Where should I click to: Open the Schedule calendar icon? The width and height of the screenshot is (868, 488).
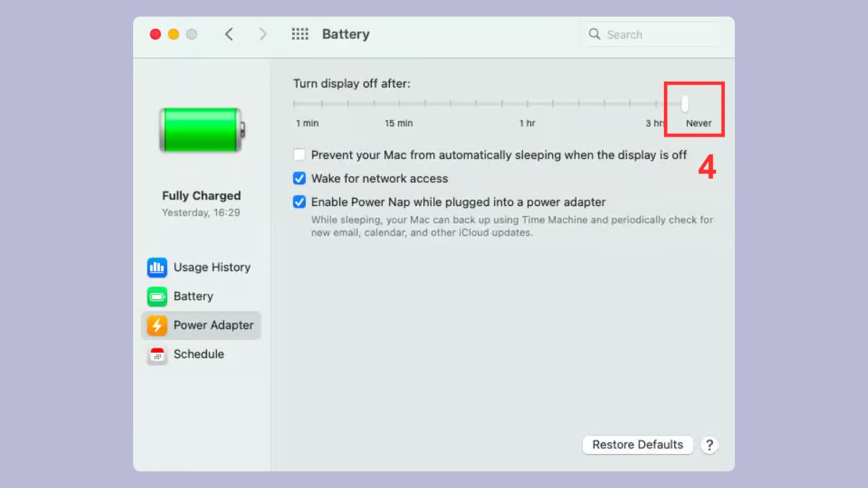pos(157,354)
